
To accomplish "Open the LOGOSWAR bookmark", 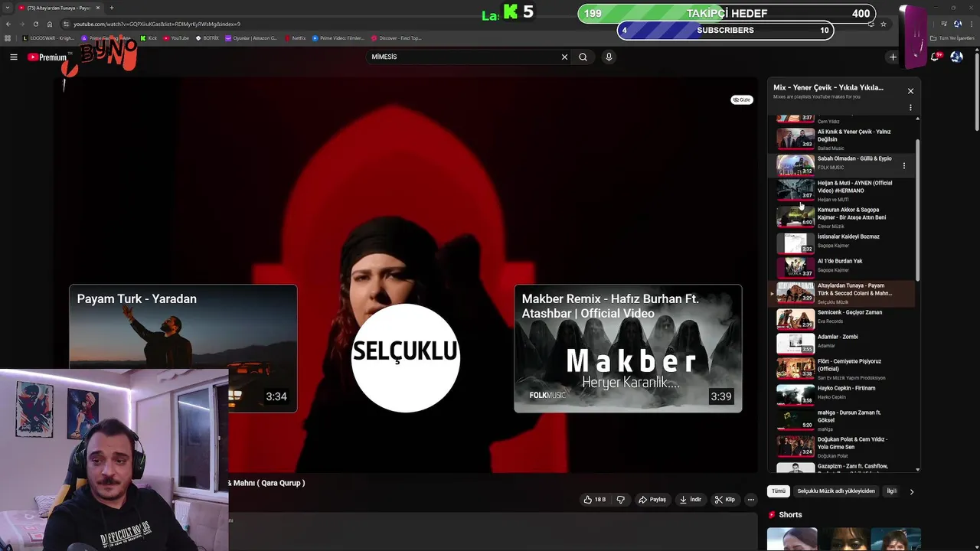I will click(x=49, y=38).
